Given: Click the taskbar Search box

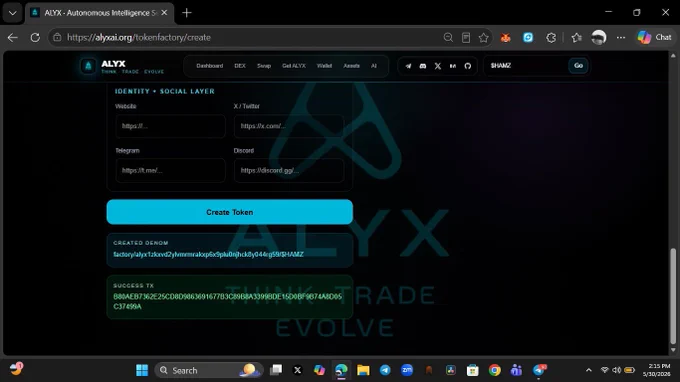Looking at the screenshot, I should click(209, 370).
